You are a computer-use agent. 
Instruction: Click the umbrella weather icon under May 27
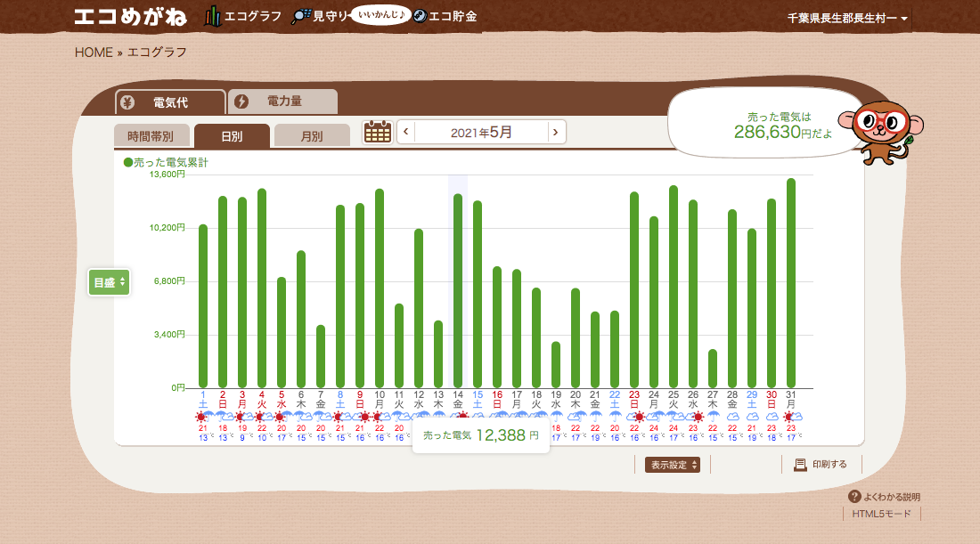713,417
